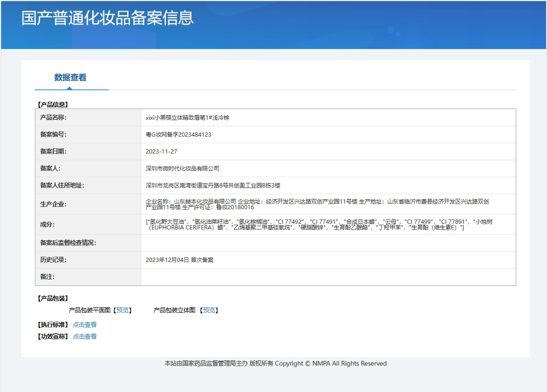Click product name xixi小黑筷立体精致眉笔1#浅冷棕
This screenshot has height=392, width=547.
(x=188, y=117)
